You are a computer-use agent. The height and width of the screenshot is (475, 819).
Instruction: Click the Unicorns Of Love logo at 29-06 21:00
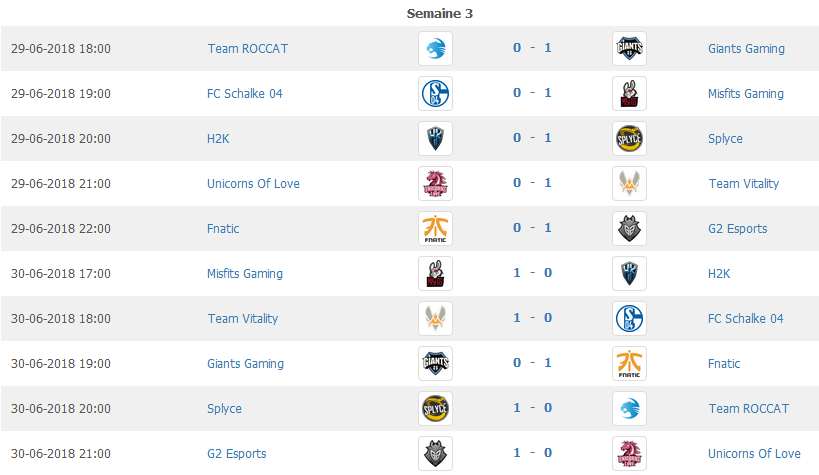coord(435,183)
